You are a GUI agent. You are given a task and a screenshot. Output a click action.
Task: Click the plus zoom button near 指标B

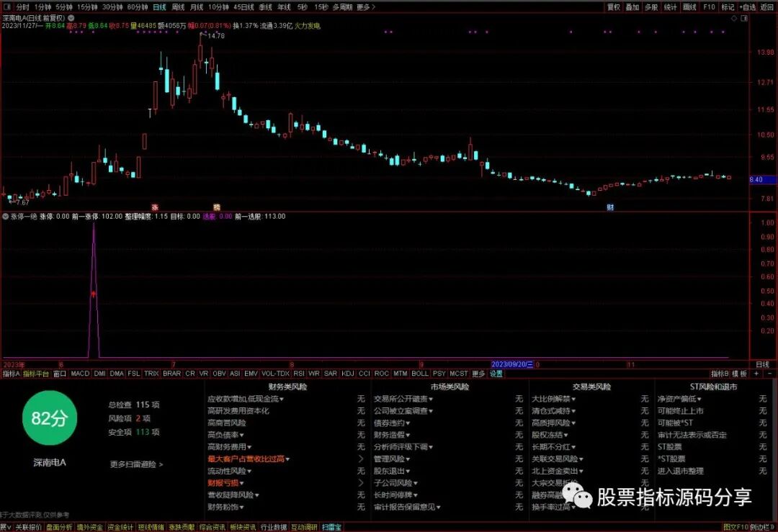coord(756,374)
